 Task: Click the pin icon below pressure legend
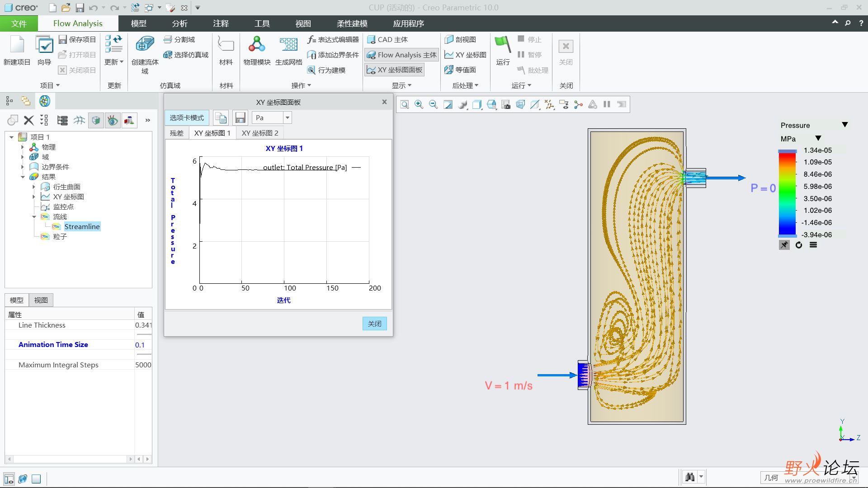click(x=784, y=245)
